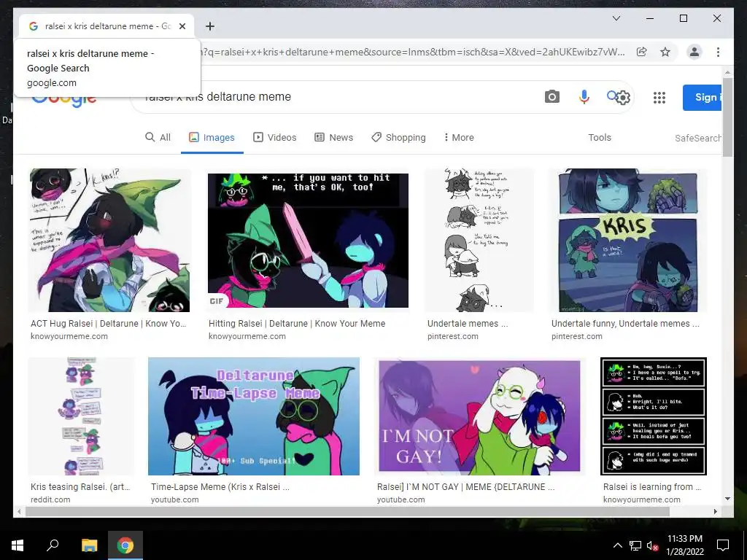
Task: Open File Explorer from the taskbar
Action: [89, 545]
